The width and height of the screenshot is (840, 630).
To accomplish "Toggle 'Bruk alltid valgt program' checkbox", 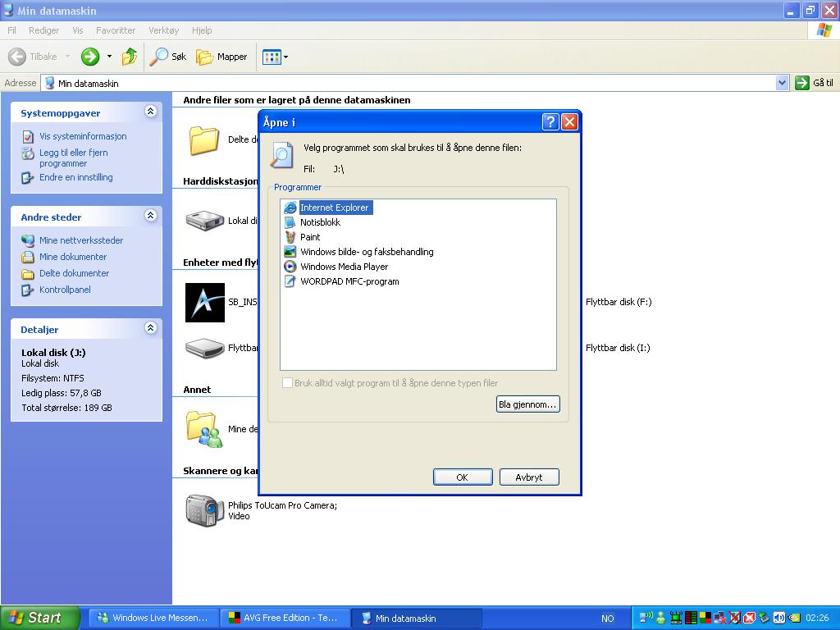I will click(288, 383).
